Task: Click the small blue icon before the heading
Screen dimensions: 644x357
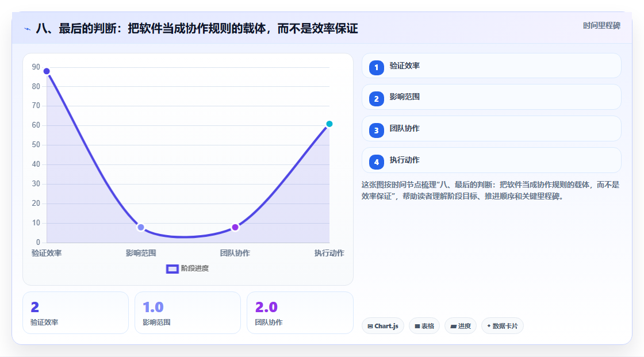Action: tap(27, 29)
